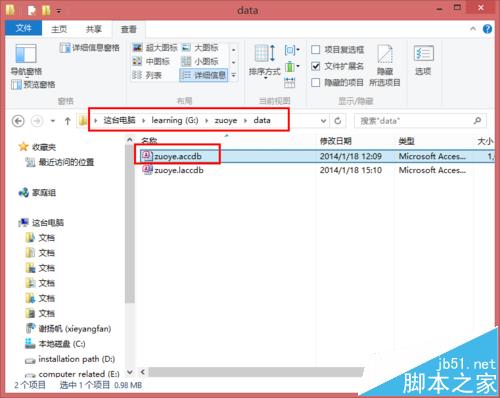The image size is (500, 398).
Task: Open Local Disk (C:)
Action: pyautogui.click(x=55, y=344)
